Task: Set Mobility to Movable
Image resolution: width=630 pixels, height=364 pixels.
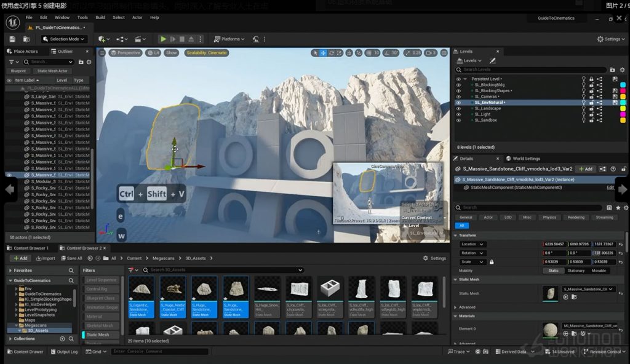Action: click(599, 271)
